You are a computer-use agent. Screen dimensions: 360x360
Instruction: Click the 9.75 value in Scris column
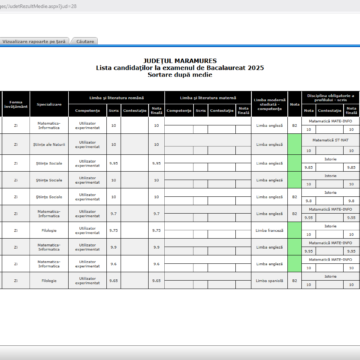(x=114, y=230)
